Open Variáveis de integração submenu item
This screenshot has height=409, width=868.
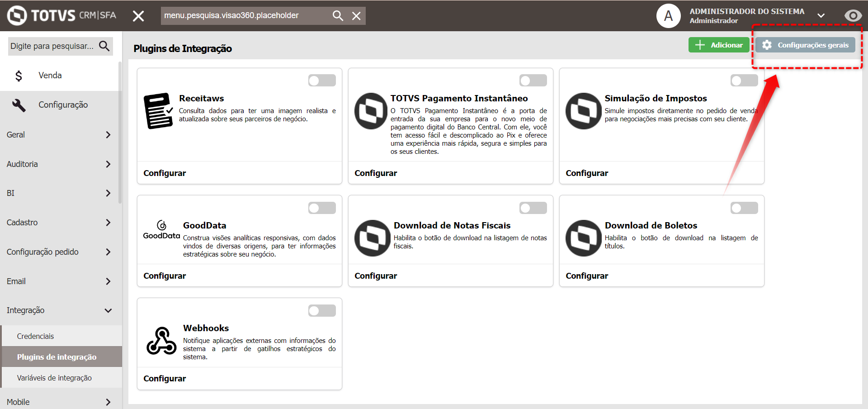[62, 378]
